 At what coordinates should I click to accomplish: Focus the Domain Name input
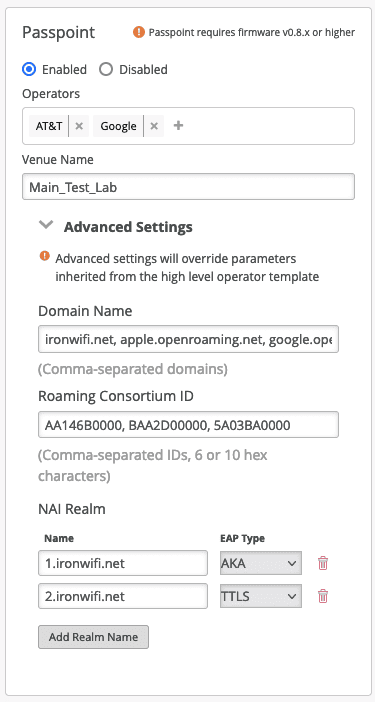coord(188,339)
